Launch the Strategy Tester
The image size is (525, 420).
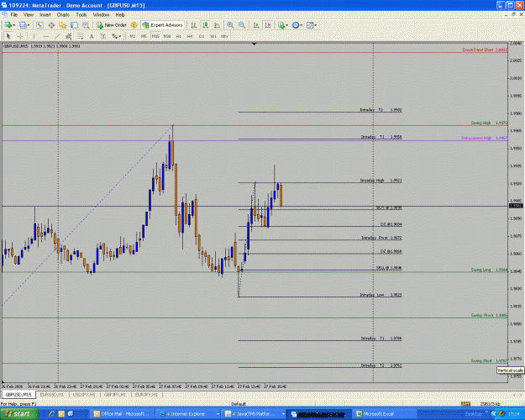point(86,25)
